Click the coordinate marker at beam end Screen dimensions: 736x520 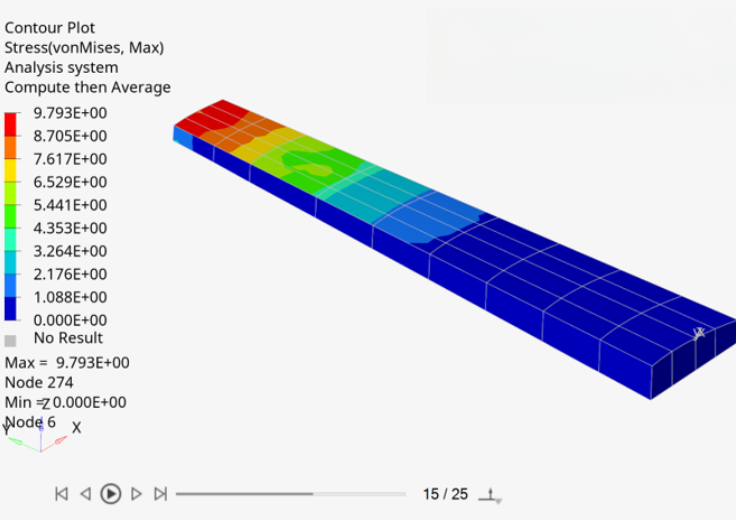point(699,334)
